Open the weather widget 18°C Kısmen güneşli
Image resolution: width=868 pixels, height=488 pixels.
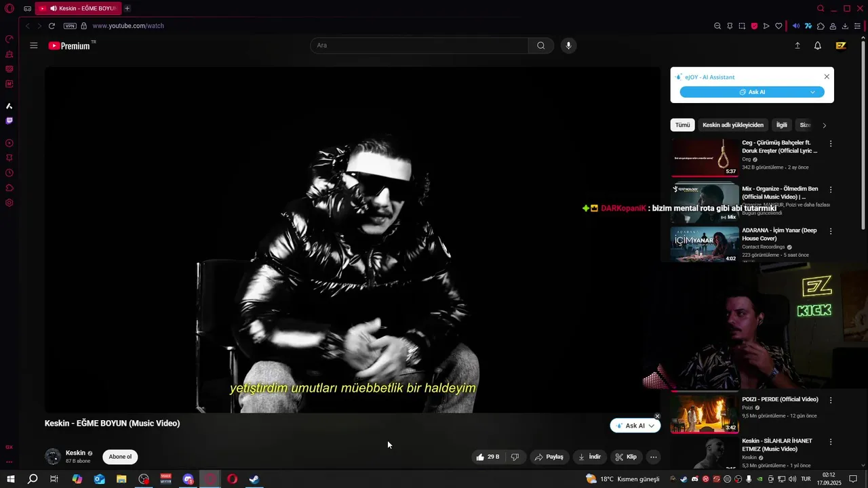point(623,479)
